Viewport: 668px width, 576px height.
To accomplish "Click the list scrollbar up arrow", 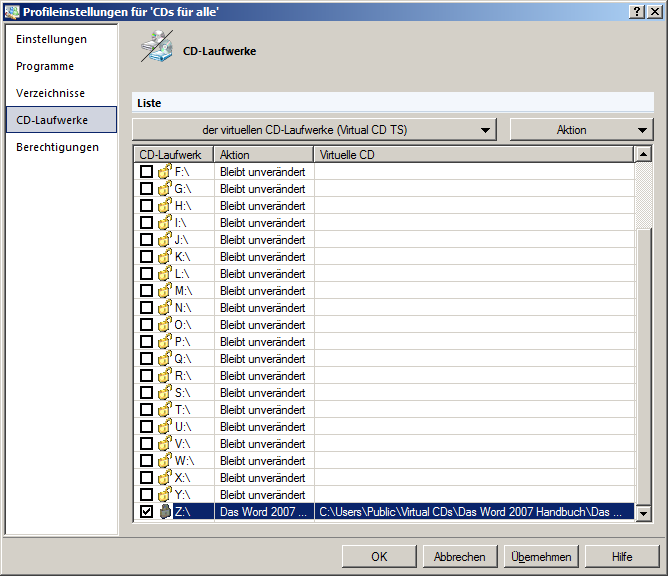I will click(x=643, y=155).
